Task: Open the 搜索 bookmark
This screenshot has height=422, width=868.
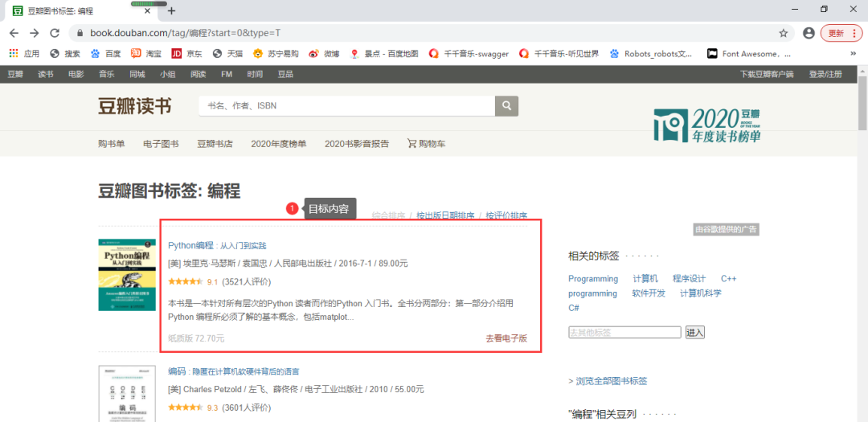Action: (65, 54)
